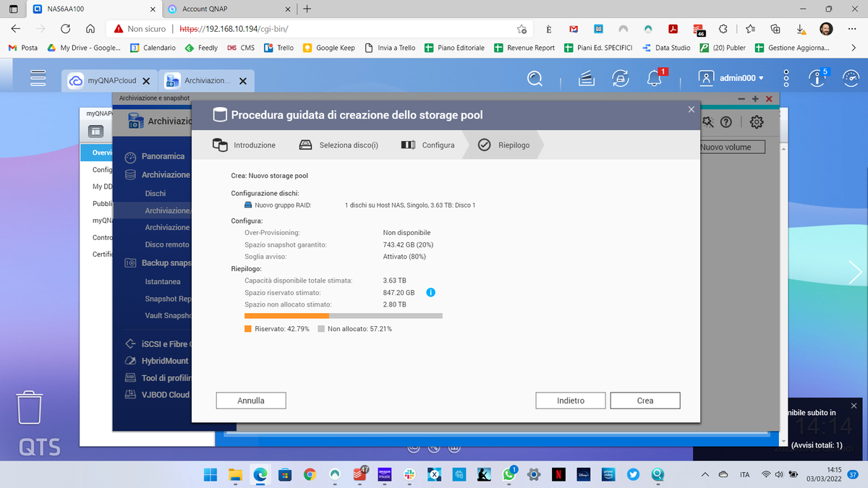Viewport: 868px width, 488px height.
Task: Open the external devices sync icon
Action: click(620, 78)
